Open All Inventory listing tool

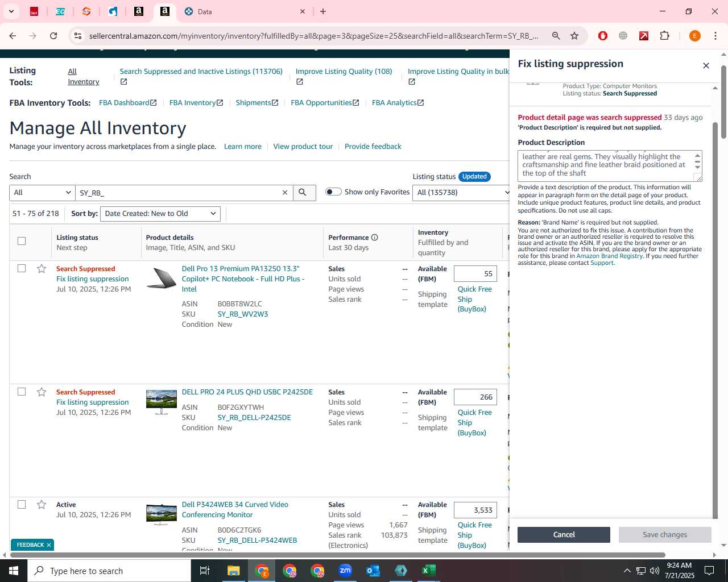tap(83, 76)
